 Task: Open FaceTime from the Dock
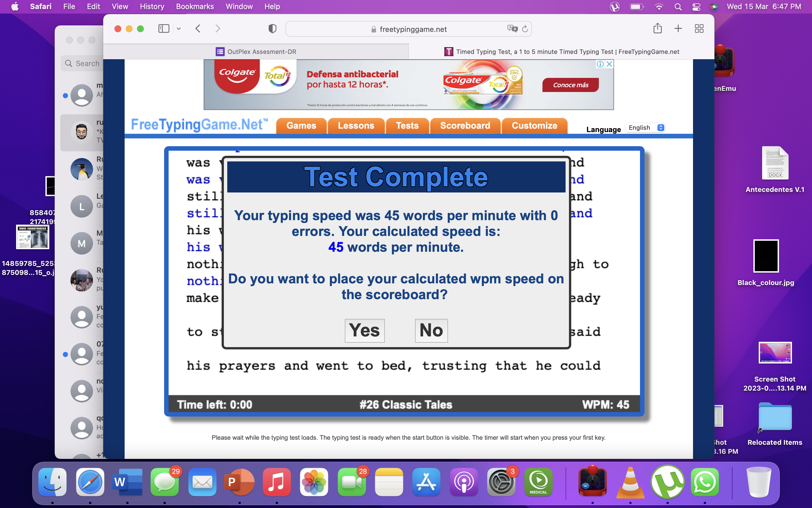[x=352, y=482]
